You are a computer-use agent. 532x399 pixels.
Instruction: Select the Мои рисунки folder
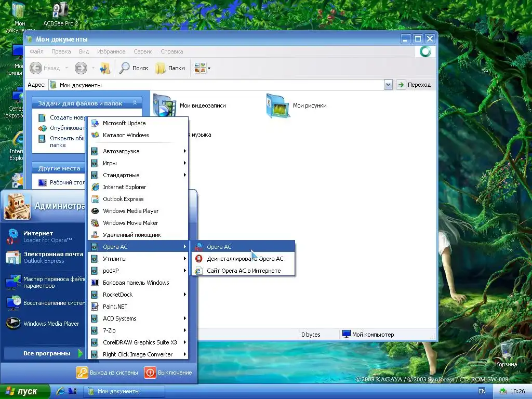[x=296, y=105]
